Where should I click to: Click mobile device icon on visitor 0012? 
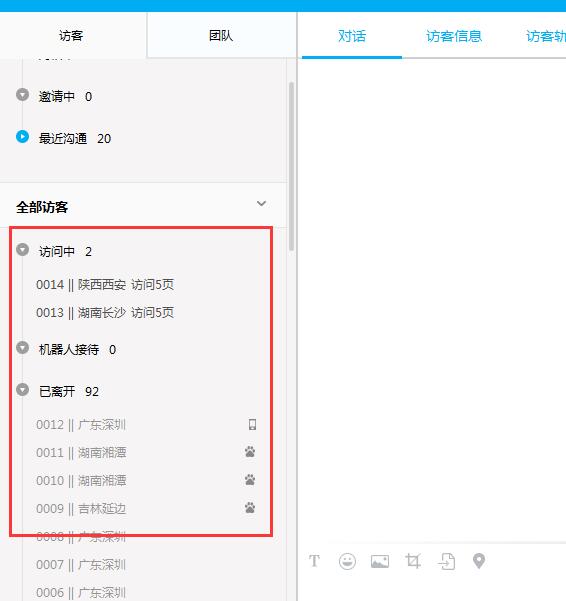tap(252, 424)
